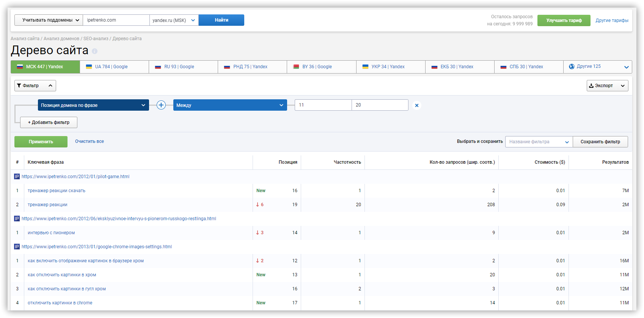Open the Название фильтра dropdown

coord(539,142)
